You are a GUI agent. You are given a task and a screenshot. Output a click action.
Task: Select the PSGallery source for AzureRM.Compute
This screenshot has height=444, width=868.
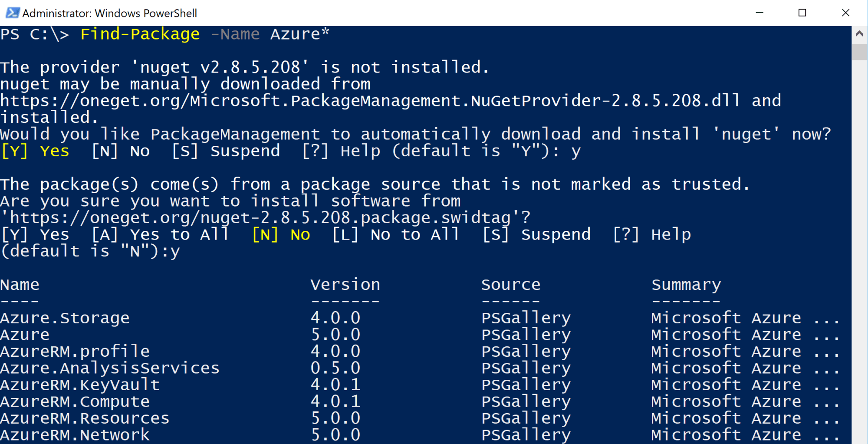[x=526, y=401]
